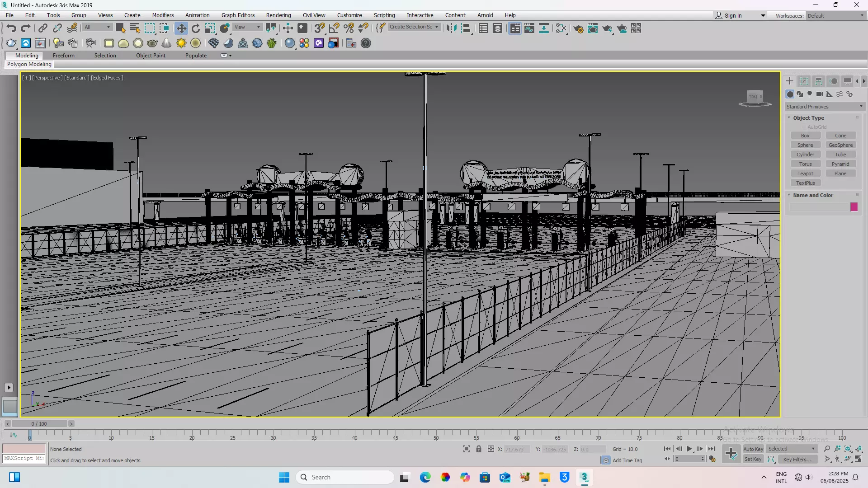Click the Teapot primitive button
The width and height of the screenshot is (868, 488).
click(805, 174)
